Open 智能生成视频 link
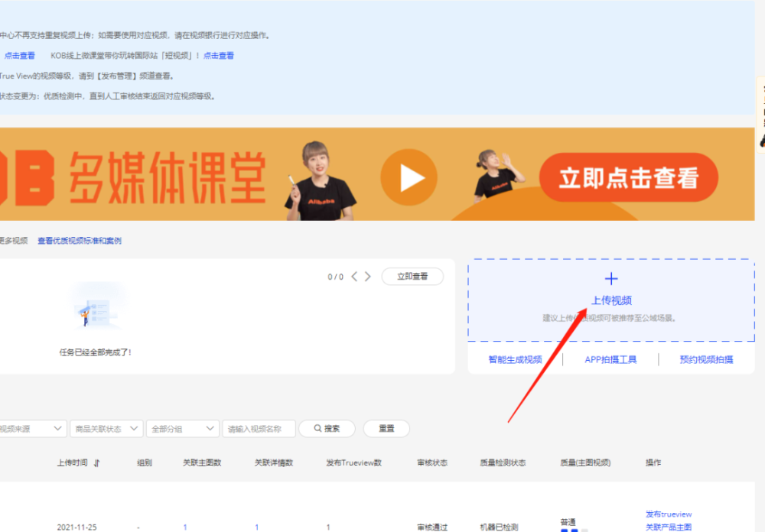Image resolution: width=765 pixels, height=532 pixels. tap(515, 359)
